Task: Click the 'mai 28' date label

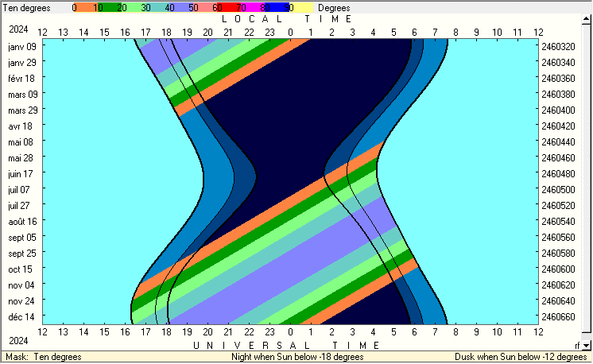Action: coord(21,157)
